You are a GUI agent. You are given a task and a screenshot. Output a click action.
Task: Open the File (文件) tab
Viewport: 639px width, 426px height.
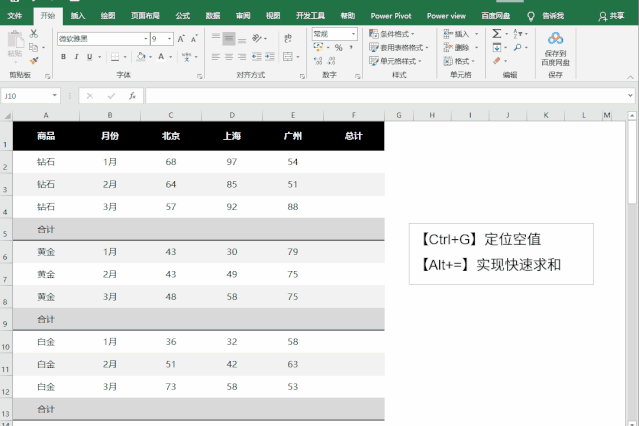coord(15,16)
